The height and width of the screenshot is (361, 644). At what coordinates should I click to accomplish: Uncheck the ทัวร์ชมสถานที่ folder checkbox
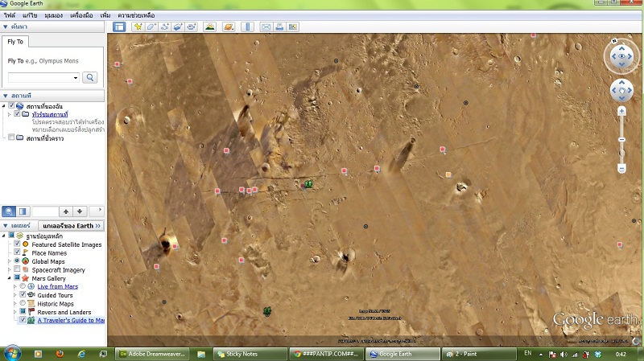tap(17, 113)
